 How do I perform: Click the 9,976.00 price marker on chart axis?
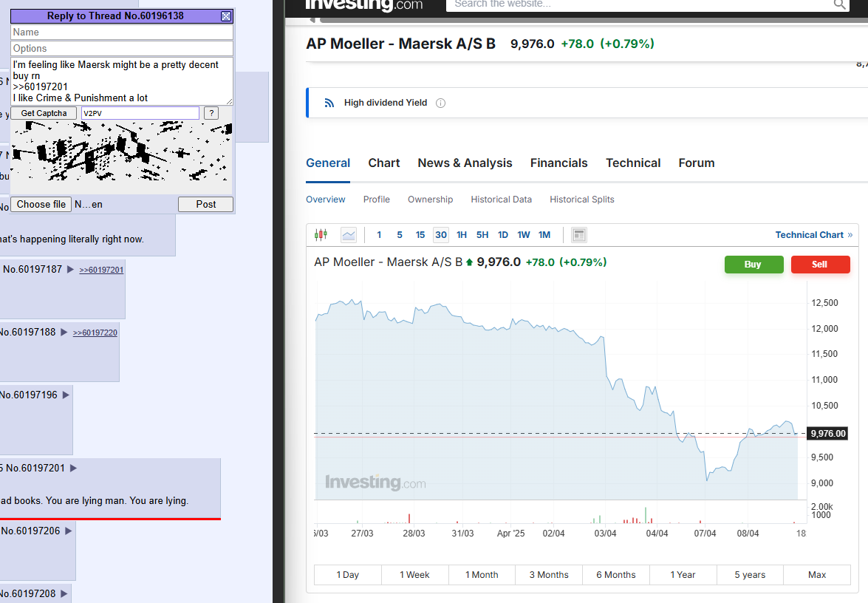[828, 434]
